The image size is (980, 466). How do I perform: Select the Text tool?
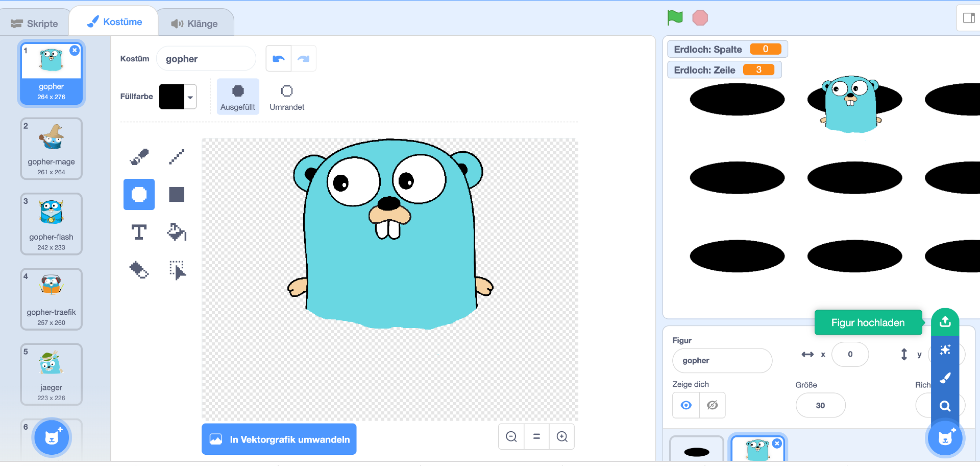[x=139, y=232]
